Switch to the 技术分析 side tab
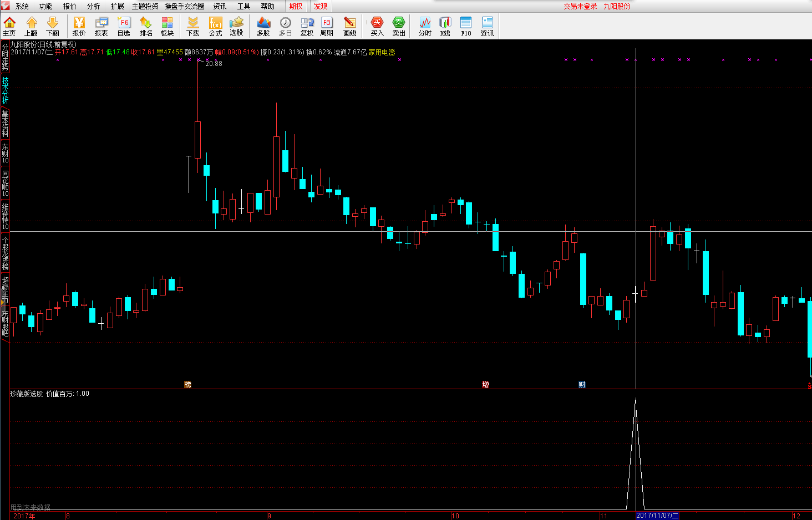 click(5, 90)
